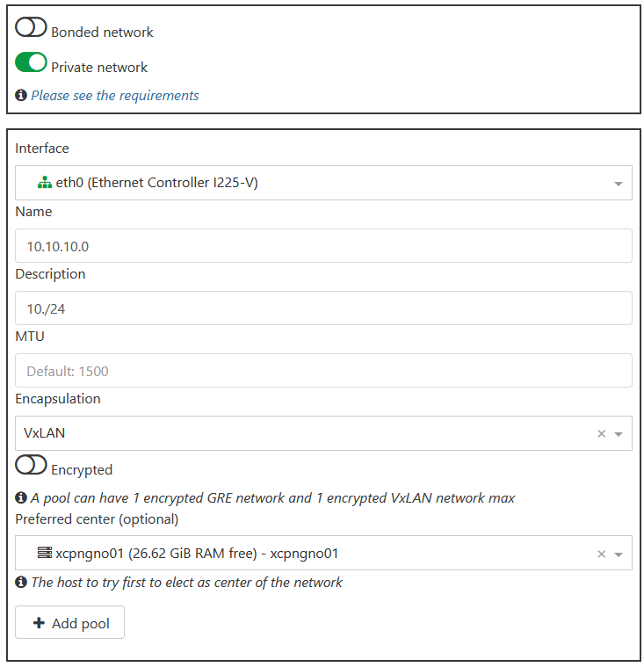Select the eth0 Ethernet Controller interface box
644x667 pixels.
pyautogui.click(x=323, y=183)
